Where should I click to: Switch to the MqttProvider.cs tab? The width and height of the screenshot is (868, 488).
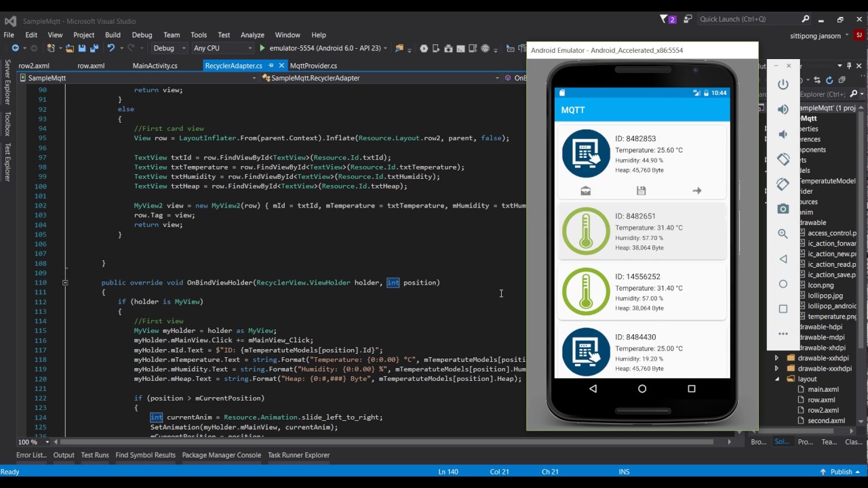[313, 66]
